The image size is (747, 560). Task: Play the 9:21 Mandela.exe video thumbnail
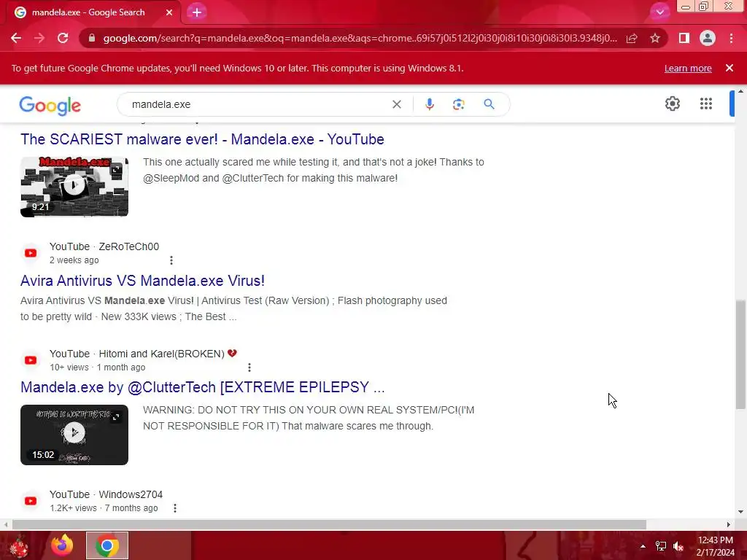(74, 187)
